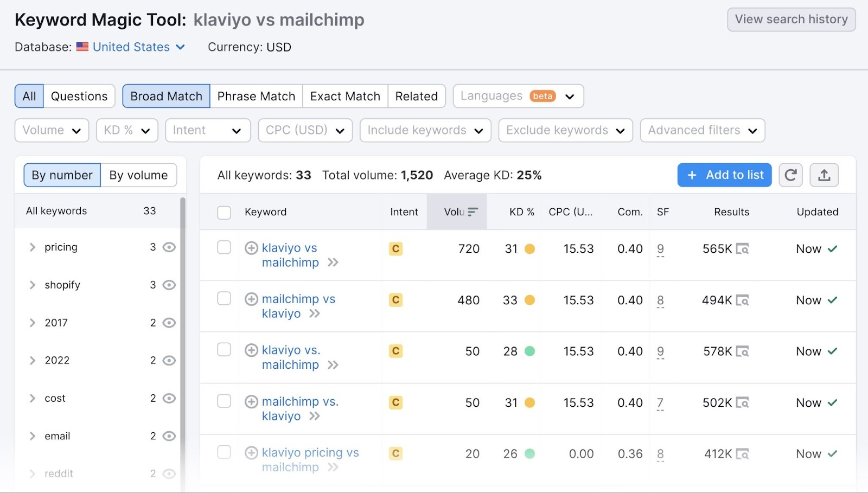Click the commercial intent badge for klaviyo vs mailchimp
Viewport: 868px width, 493px height.
396,249
